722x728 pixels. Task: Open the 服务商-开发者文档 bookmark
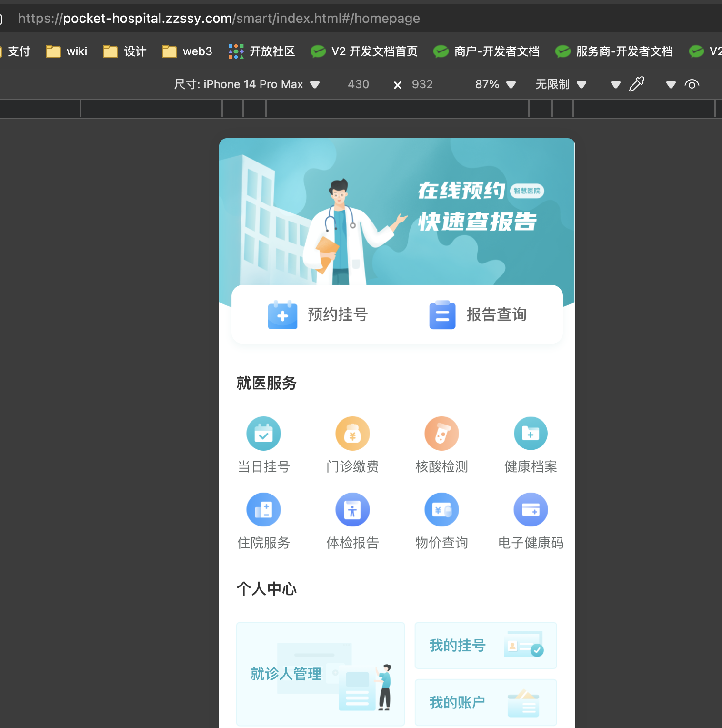pyautogui.click(x=614, y=51)
